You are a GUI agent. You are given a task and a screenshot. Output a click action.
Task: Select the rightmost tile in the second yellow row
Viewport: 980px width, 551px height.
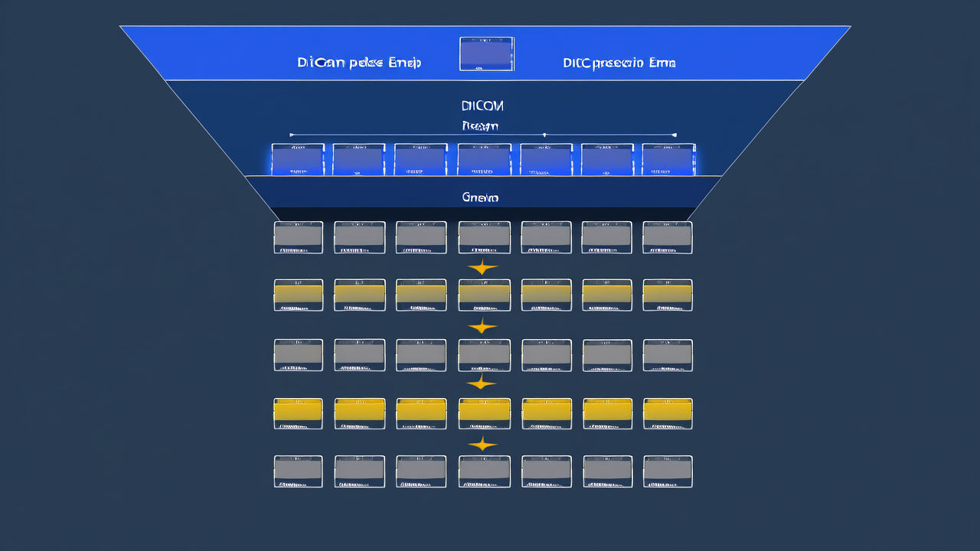pyautogui.click(x=668, y=413)
